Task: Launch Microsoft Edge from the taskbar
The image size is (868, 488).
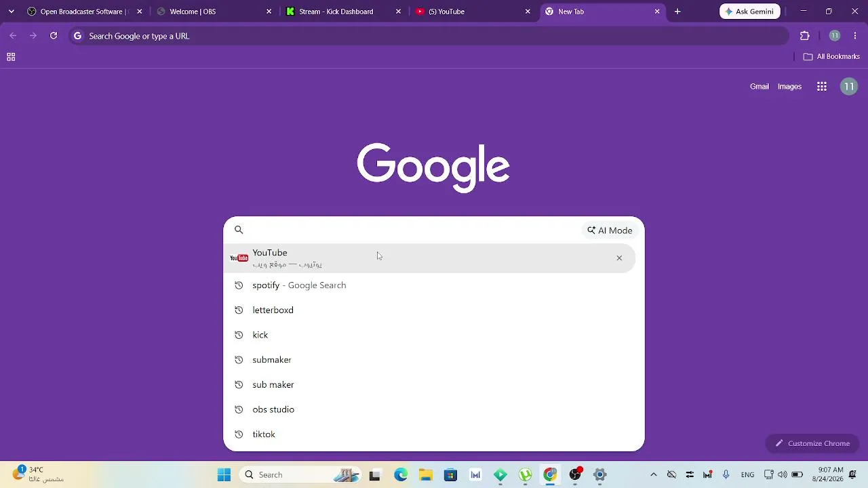Action: tap(401, 474)
